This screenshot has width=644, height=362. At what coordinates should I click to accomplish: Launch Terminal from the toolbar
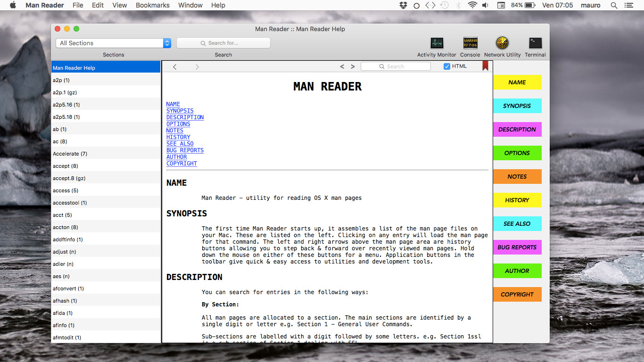[x=535, y=43]
